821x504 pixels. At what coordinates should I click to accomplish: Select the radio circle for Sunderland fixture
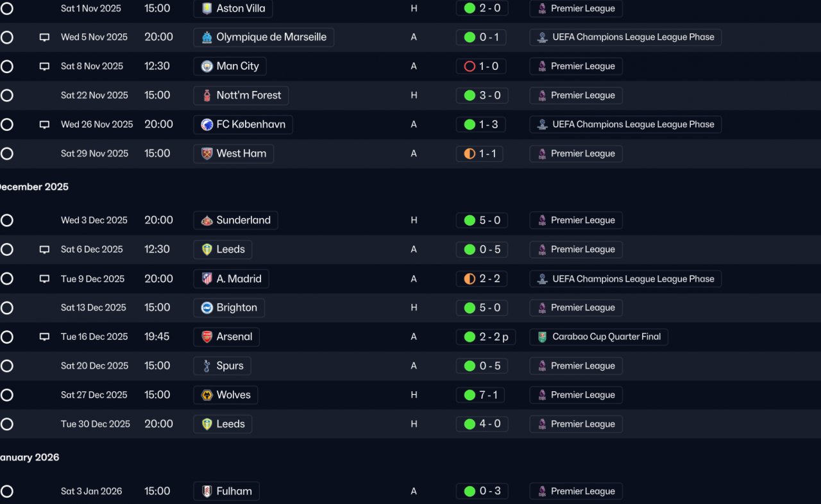point(6,220)
